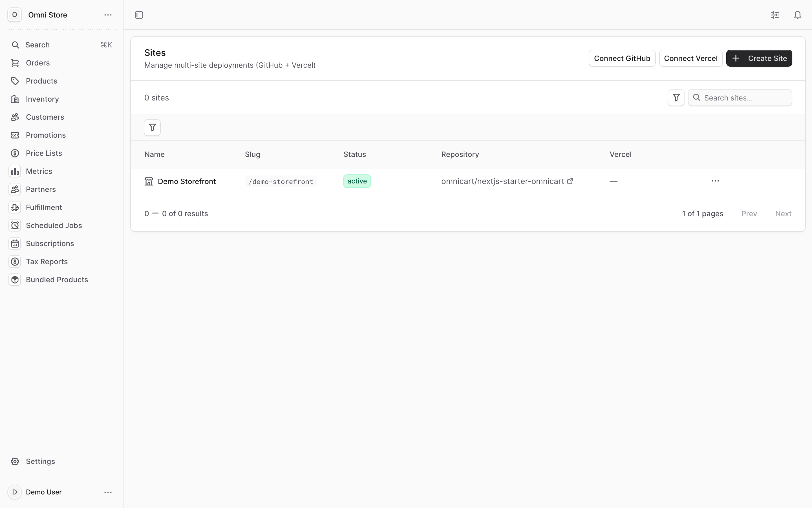The image size is (812, 508).
Task: Click the Repository column header
Action: 460,154
